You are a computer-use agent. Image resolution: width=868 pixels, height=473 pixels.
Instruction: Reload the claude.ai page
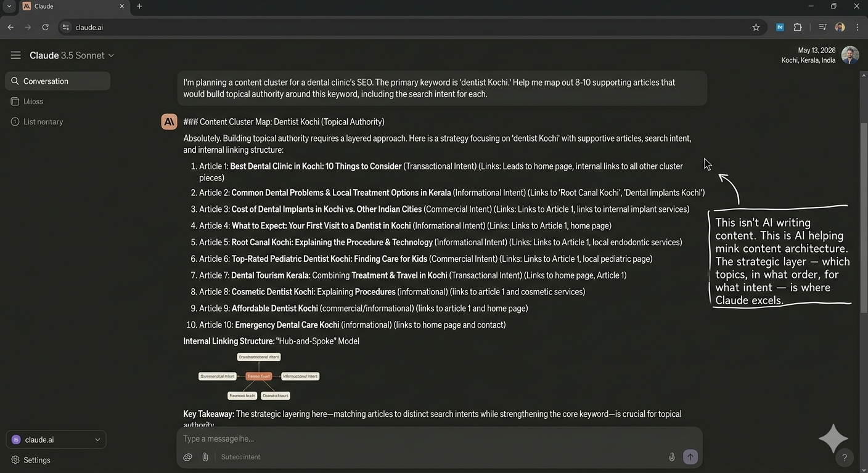pos(45,27)
